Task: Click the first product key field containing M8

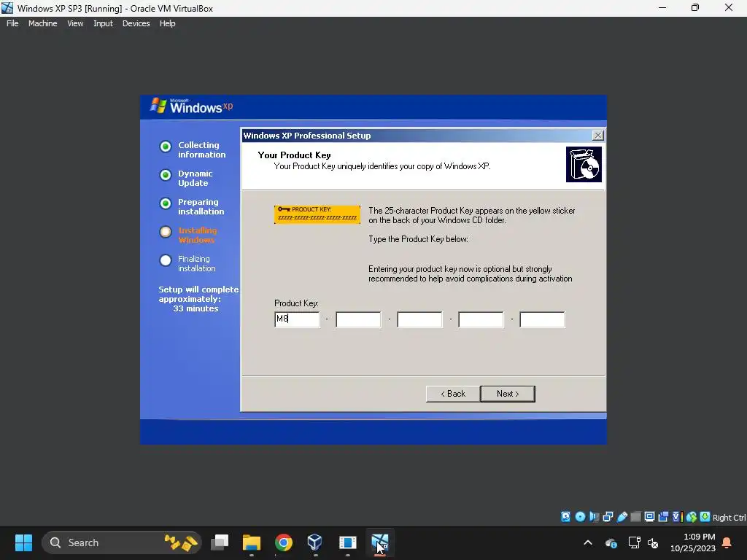Action: (297, 319)
